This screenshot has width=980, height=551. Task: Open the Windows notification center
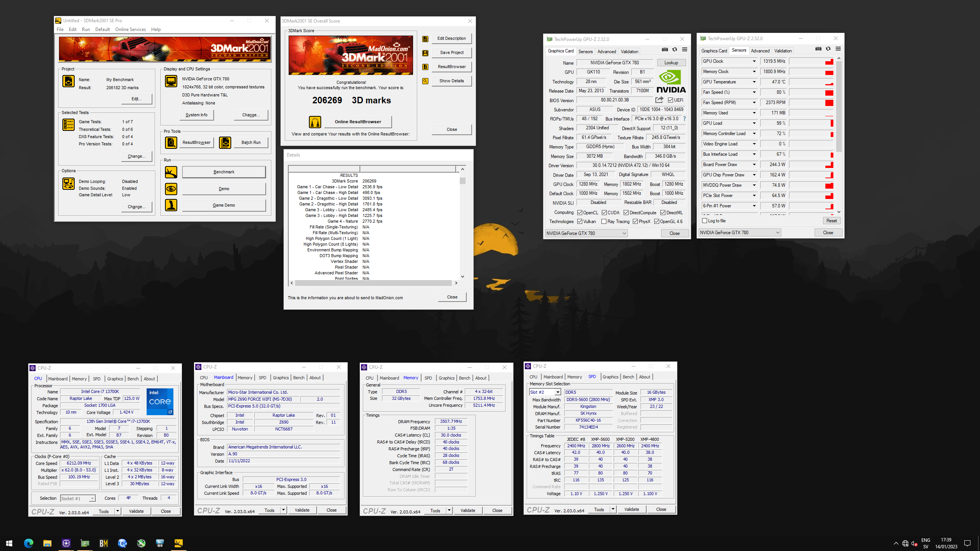click(967, 543)
